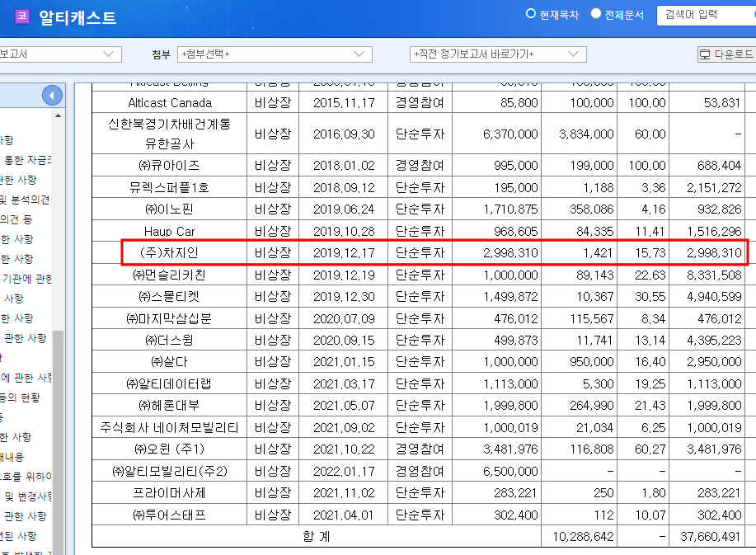The image size is (756, 555).
Task: Open the 직전 정기보고서 바로가기 dropdown
Action: tap(498, 54)
